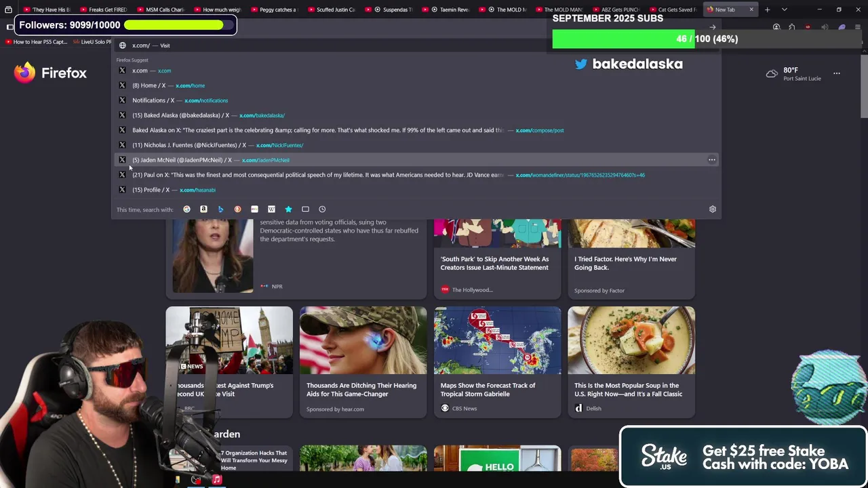Open three-dot menu on Jaden McNeil suggestion
This screenshot has height=488, width=868.
click(712, 160)
